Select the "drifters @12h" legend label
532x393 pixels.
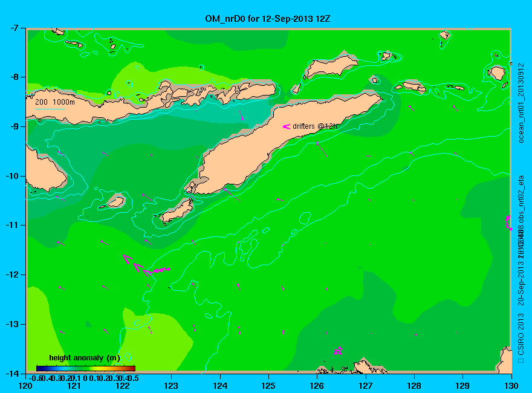(x=315, y=126)
